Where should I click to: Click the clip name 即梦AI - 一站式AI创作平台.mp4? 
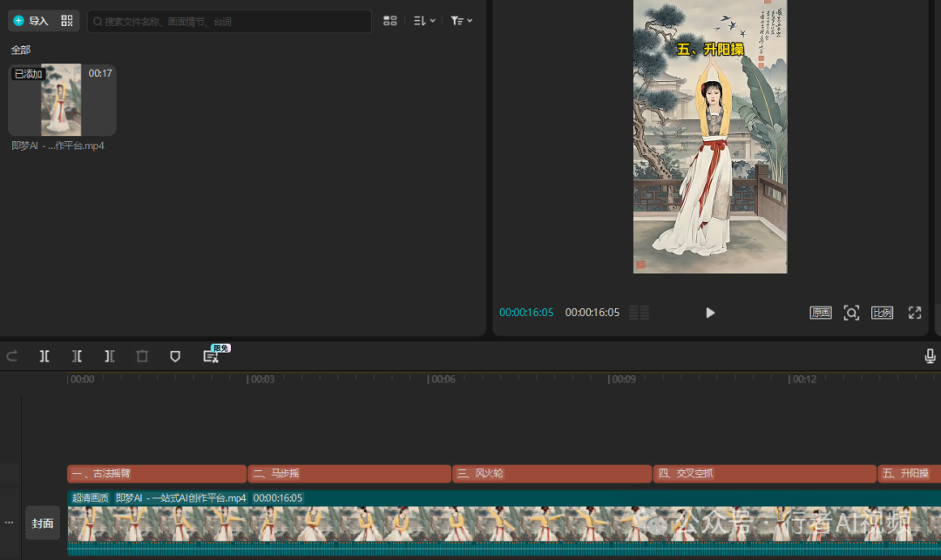(x=180, y=497)
